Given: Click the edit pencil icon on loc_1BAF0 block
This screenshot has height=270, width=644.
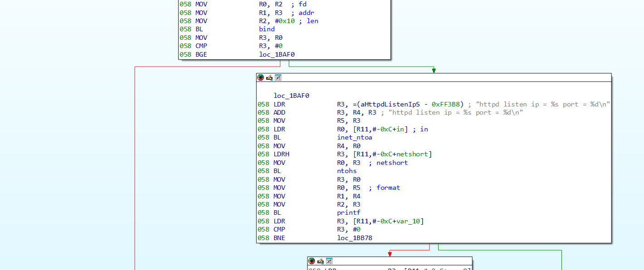Looking at the screenshot, I should (x=269, y=77).
